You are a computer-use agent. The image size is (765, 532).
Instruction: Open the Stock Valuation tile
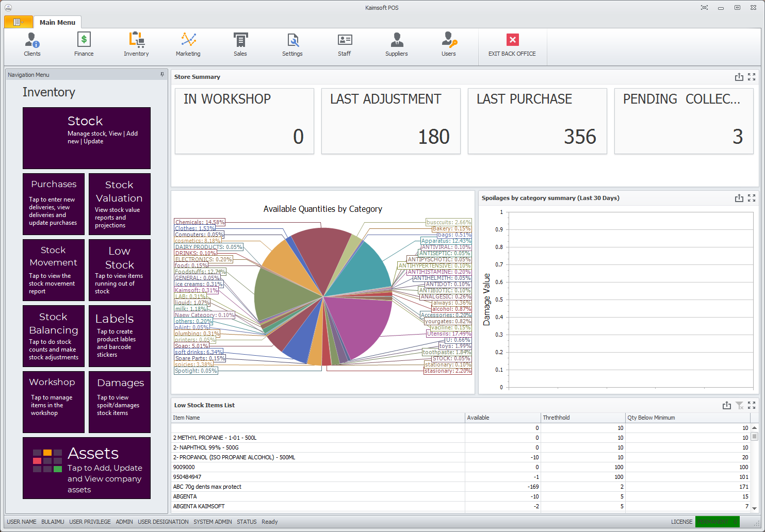tap(120, 204)
